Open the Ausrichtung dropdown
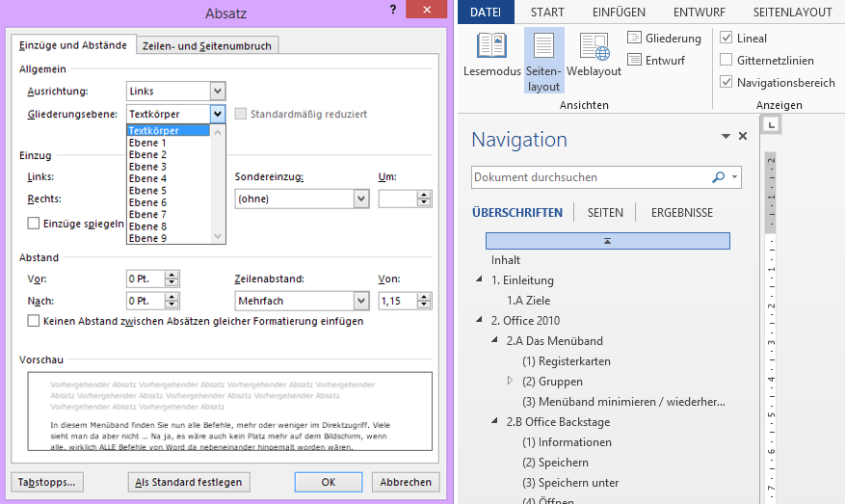Viewport: 845px width, 504px height. [218, 92]
